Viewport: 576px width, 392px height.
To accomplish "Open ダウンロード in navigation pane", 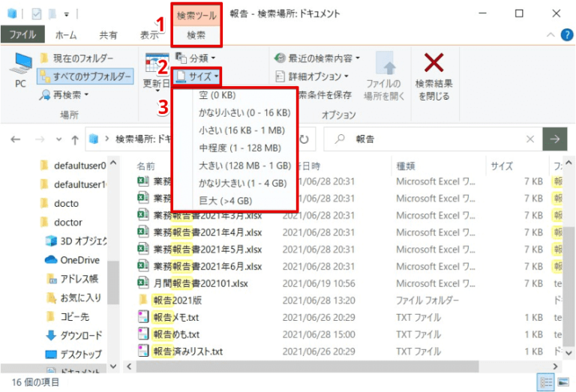I will [73, 336].
